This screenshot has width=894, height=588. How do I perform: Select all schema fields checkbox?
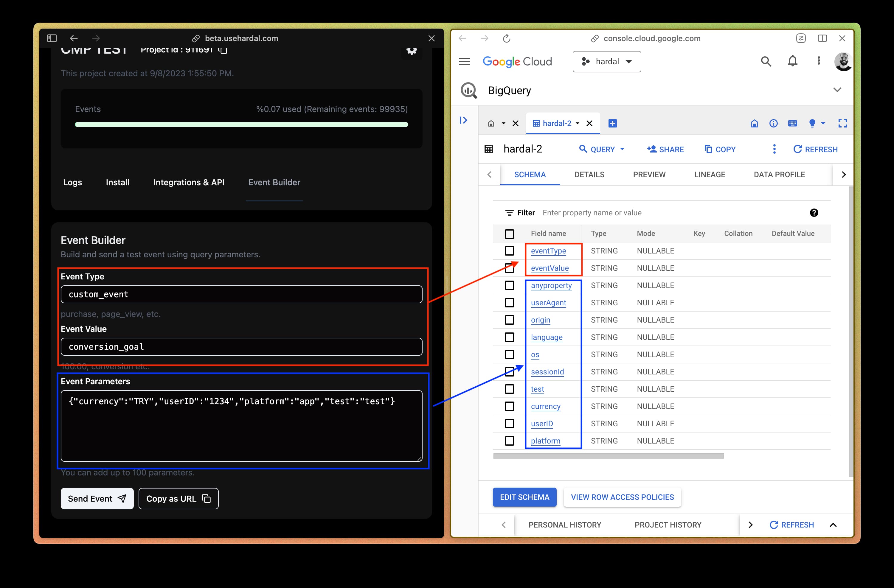coord(509,234)
